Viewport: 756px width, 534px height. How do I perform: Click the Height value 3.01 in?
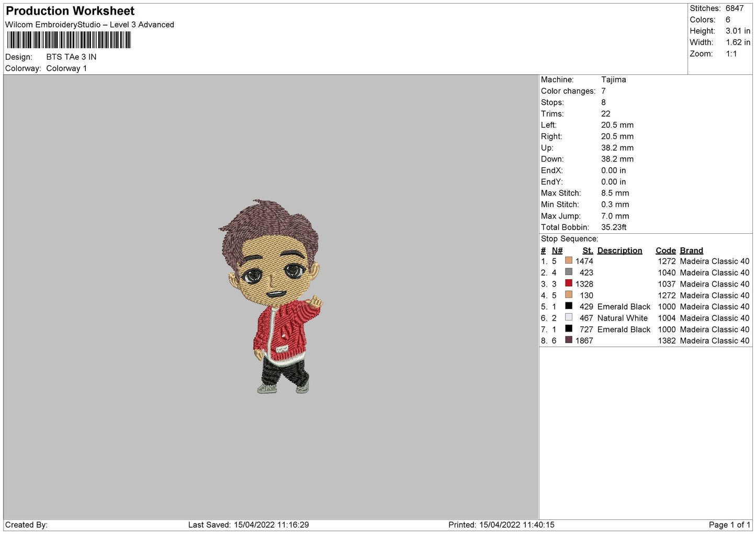pyautogui.click(x=738, y=31)
